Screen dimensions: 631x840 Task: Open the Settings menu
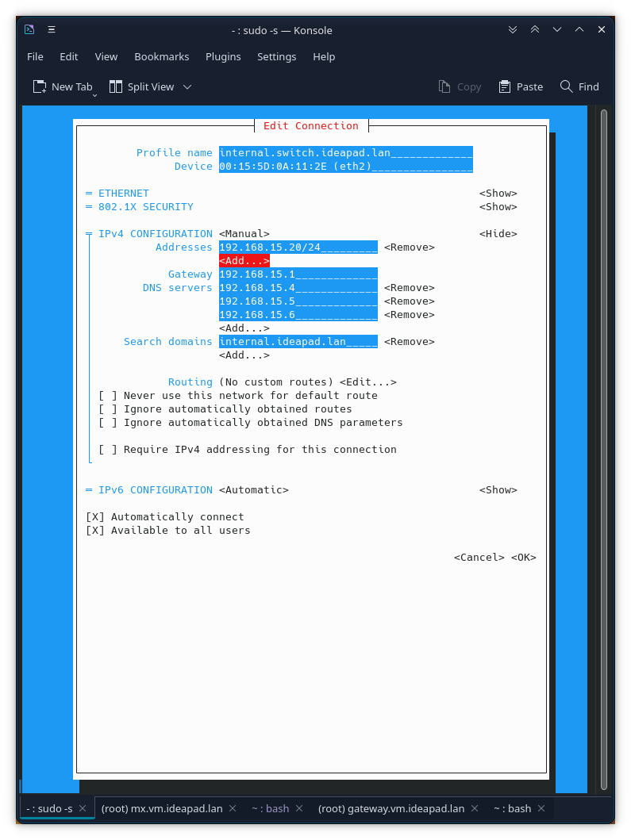(x=277, y=57)
